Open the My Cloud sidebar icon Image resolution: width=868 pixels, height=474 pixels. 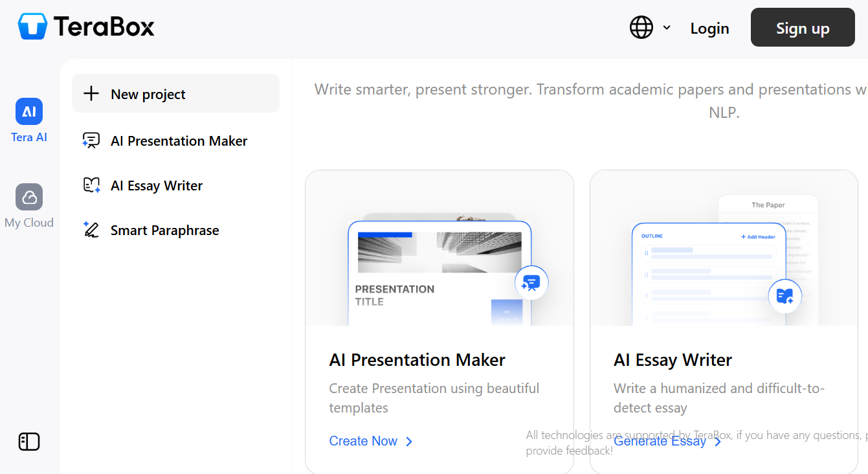coord(29,197)
